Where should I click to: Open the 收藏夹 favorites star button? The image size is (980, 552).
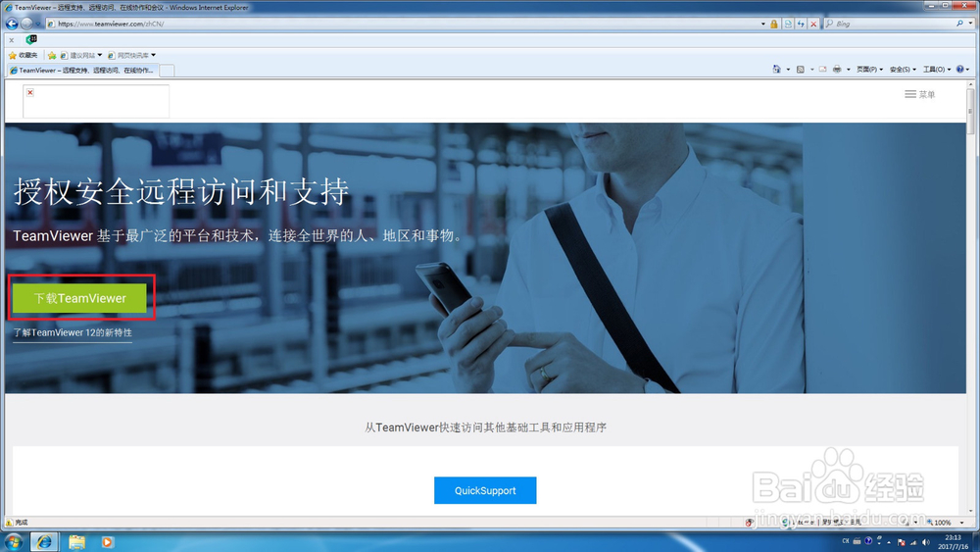coord(24,55)
